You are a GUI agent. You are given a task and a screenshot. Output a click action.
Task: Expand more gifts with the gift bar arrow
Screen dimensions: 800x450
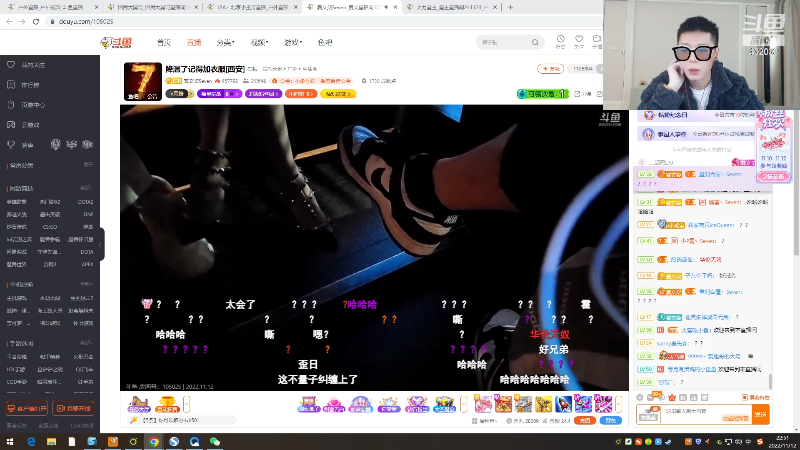618,404
